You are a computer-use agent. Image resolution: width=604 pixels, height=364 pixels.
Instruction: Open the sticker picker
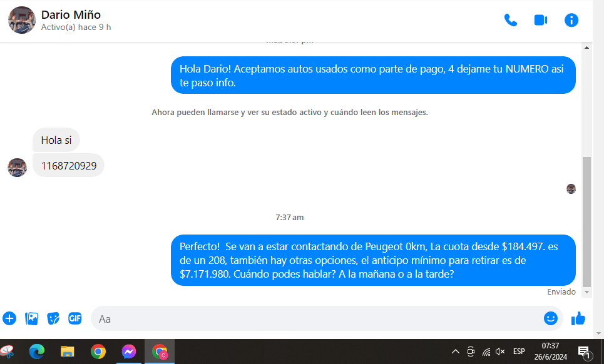(53, 318)
